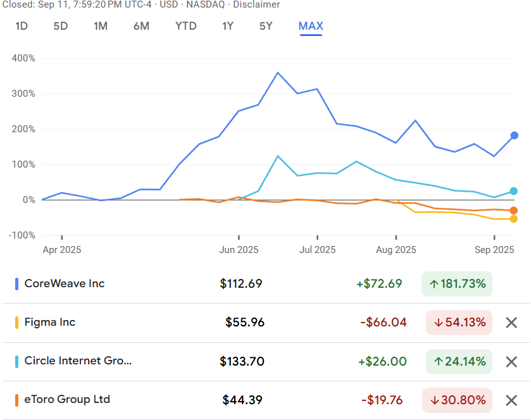The image size is (531, 420).
Task: Click Figma change -$66.04
Action: click(384, 322)
